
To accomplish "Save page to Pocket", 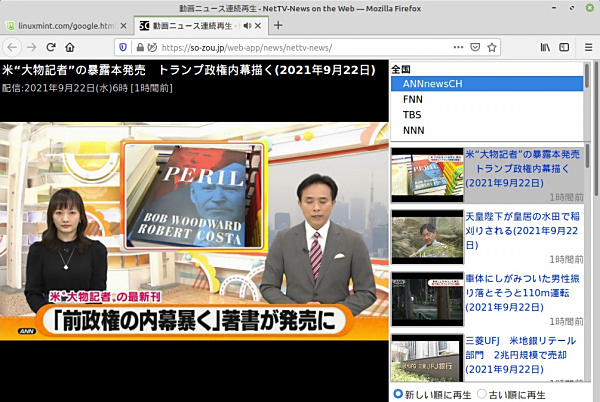I will [x=475, y=47].
